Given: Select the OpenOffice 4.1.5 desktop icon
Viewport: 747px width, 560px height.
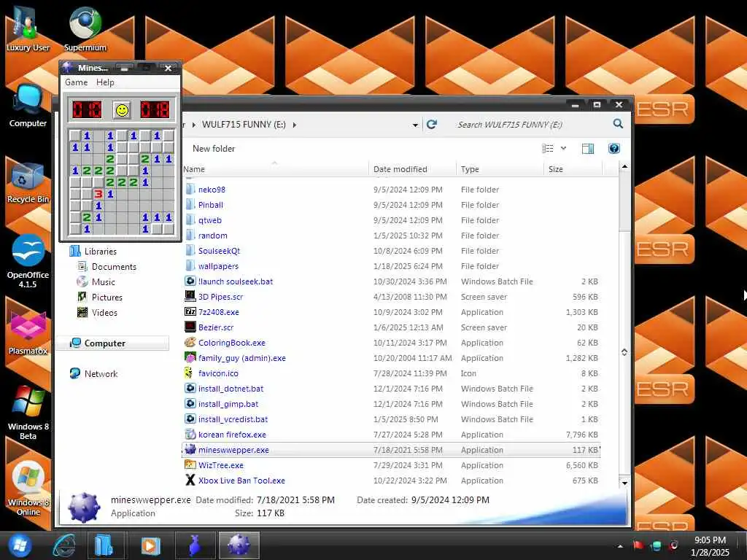Looking at the screenshot, I should tap(28, 261).
